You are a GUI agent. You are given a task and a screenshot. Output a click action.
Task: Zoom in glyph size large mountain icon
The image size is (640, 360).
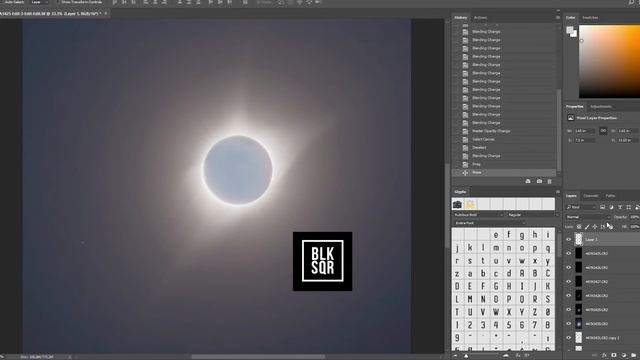tap(506, 356)
